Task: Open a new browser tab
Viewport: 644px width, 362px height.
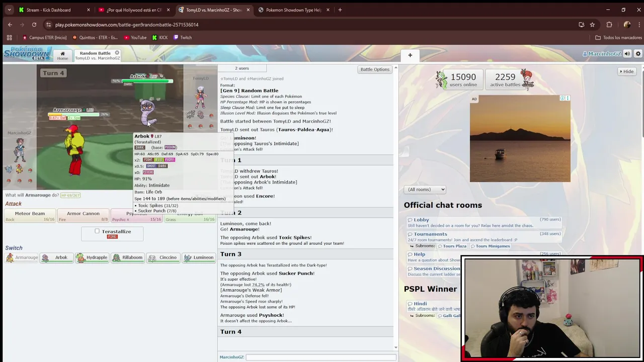Action: pos(340,10)
